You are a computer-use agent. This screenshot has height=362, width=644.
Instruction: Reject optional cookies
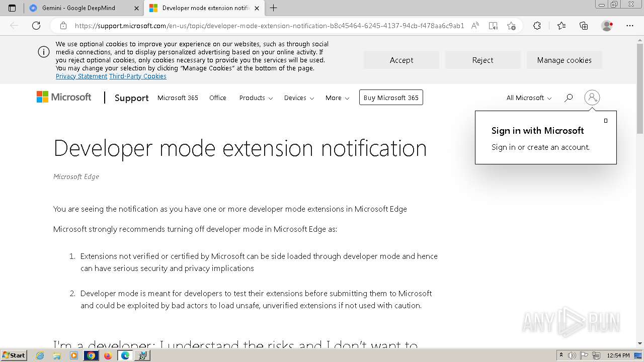(482, 60)
